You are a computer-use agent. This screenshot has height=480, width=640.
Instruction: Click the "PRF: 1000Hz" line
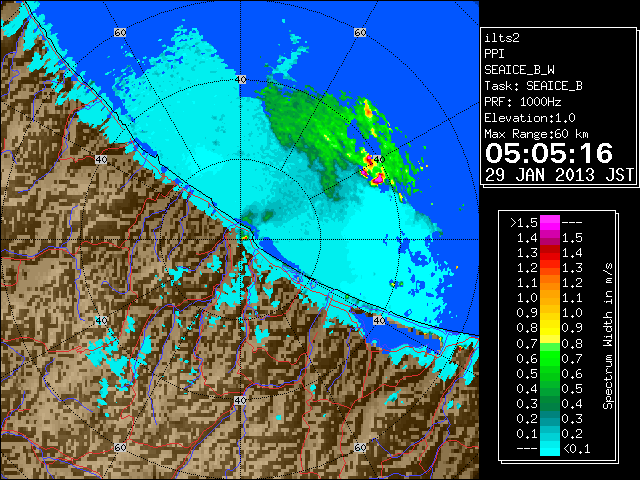point(523,102)
